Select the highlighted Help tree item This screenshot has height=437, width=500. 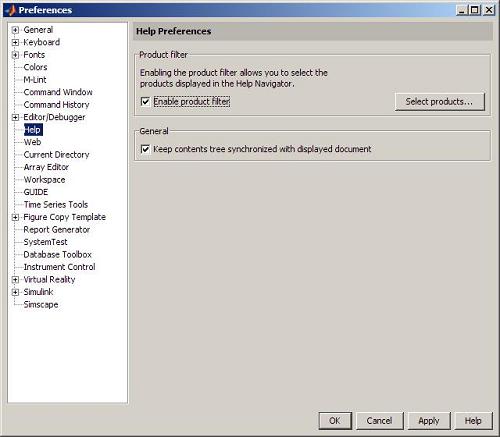click(x=33, y=130)
